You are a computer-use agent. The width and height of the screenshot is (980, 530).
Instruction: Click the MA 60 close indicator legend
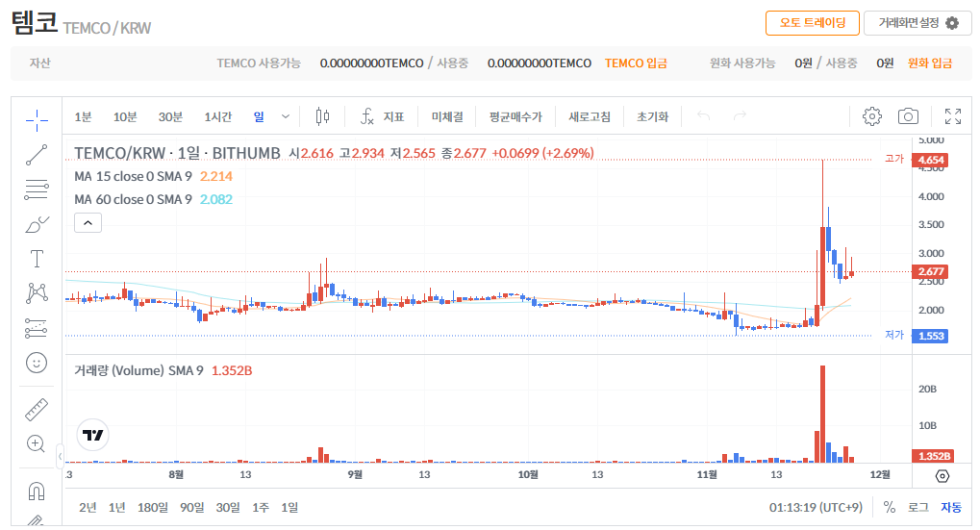[153, 199]
